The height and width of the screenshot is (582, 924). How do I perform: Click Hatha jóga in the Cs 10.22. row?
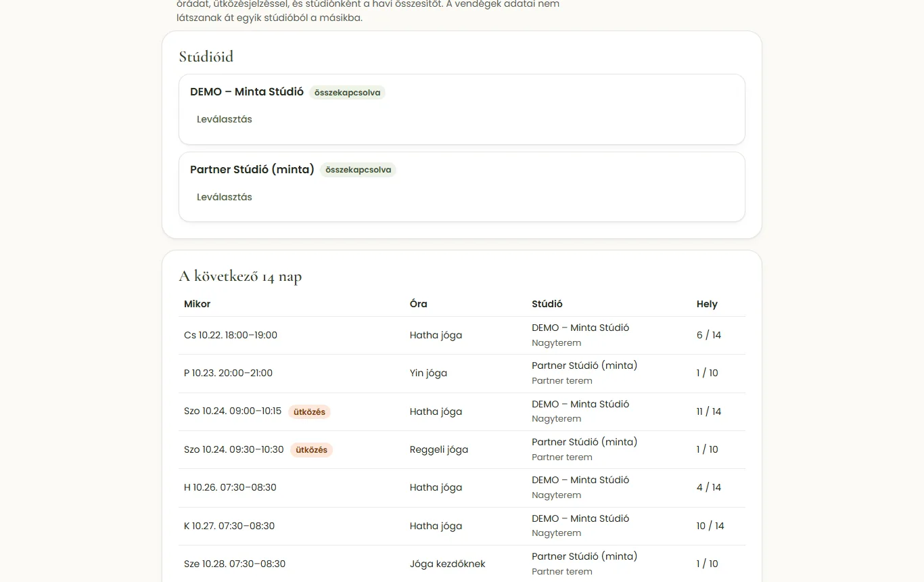pyautogui.click(x=436, y=335)
